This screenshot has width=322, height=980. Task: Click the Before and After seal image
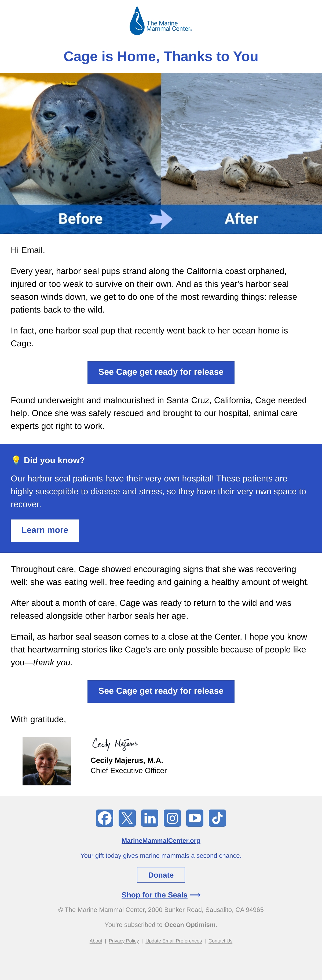point(161,153)
